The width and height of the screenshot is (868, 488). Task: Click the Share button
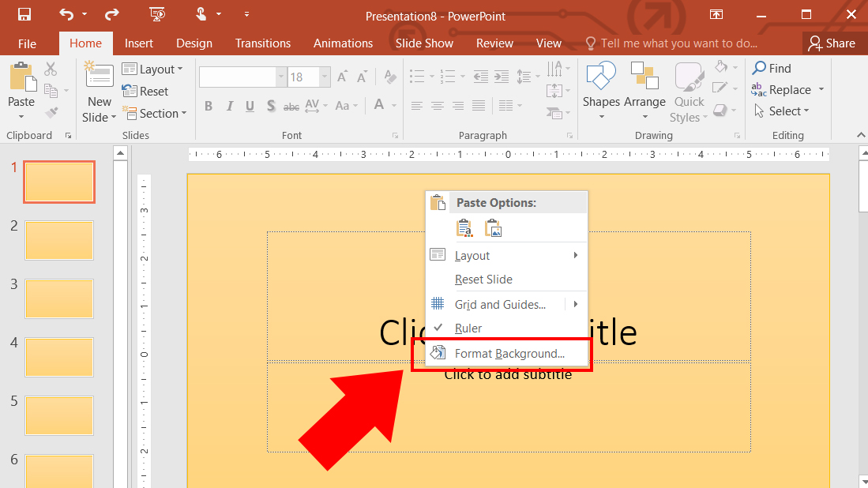point(832,43)
